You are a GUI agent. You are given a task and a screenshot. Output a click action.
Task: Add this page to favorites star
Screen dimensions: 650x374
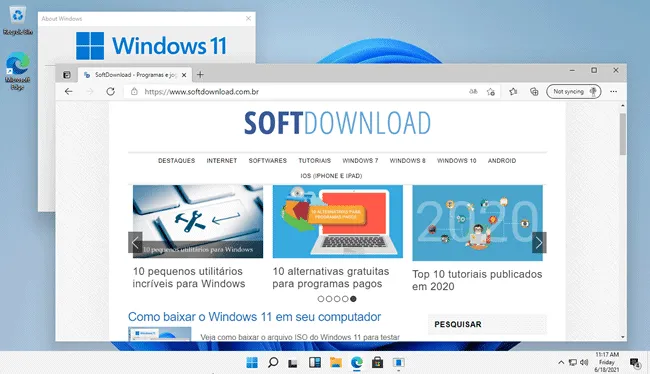pos(491,92)
